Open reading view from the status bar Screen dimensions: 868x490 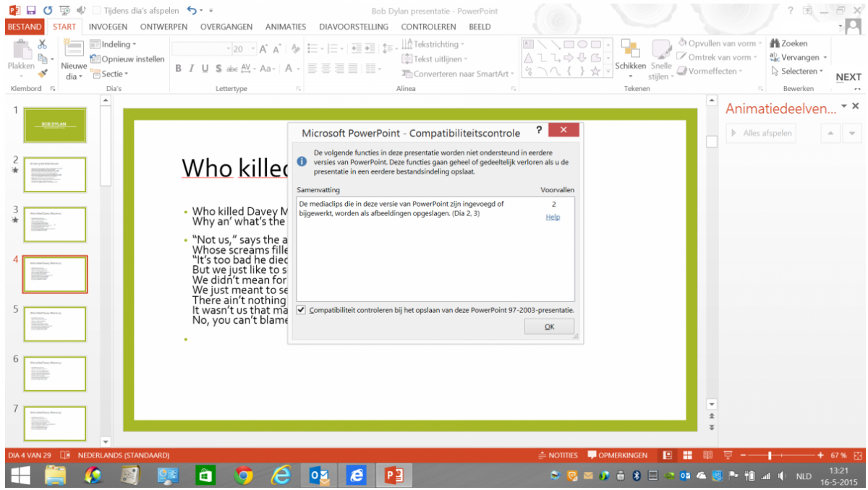(x=708, y=455)
